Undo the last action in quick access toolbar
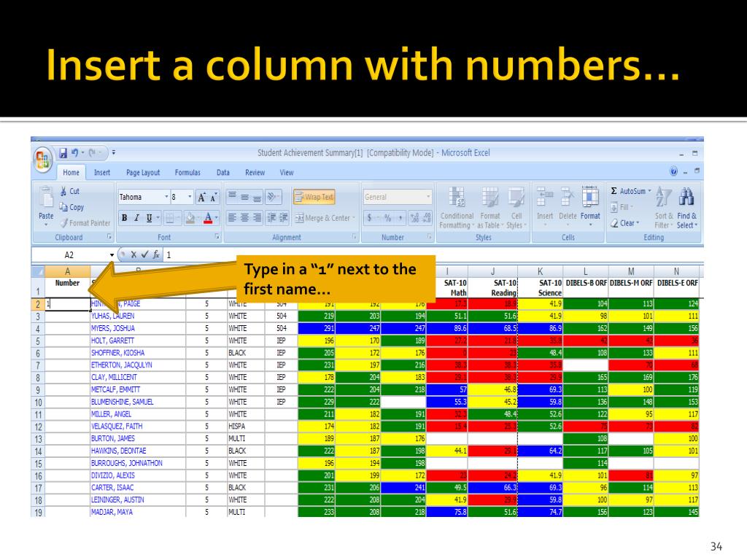Viewport: 747px width, 560px height. coord(75,153)
